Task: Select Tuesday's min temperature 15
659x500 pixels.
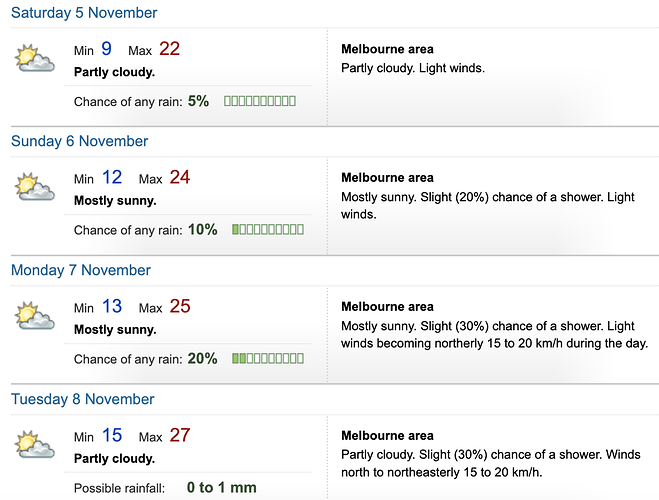Action: [112, 435]
